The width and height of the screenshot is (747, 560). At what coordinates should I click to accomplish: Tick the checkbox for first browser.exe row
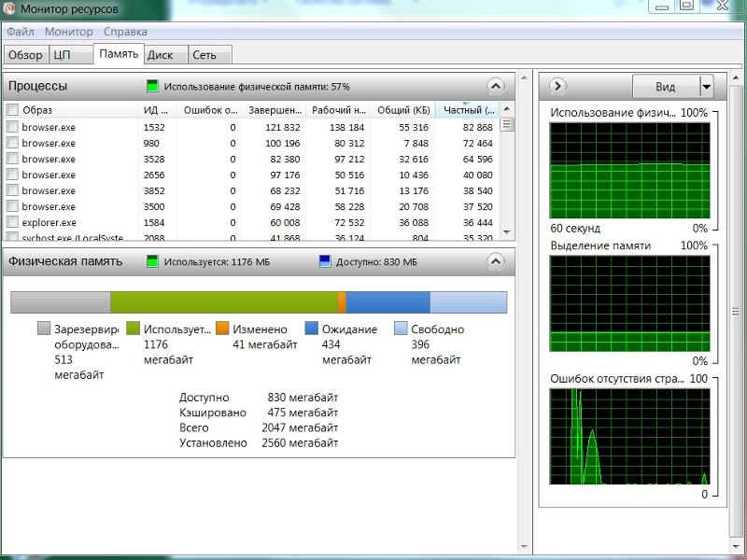click(12, 127)
